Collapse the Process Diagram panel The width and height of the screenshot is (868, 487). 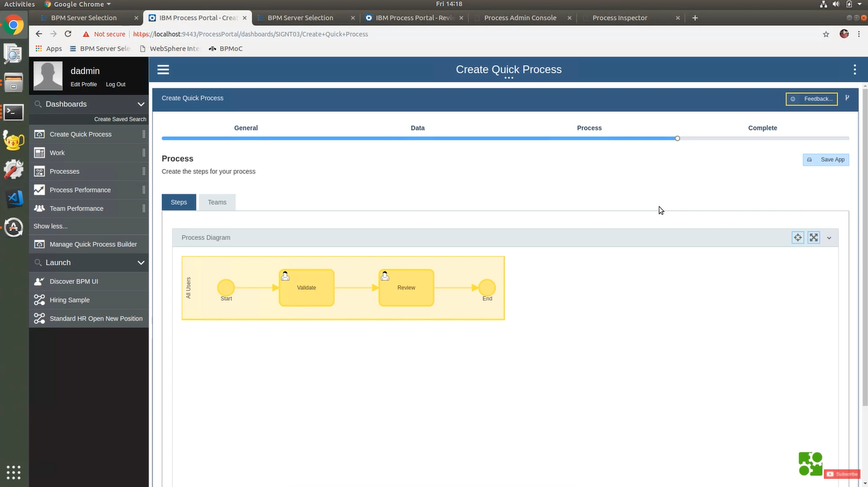click(x=829, y=238)
